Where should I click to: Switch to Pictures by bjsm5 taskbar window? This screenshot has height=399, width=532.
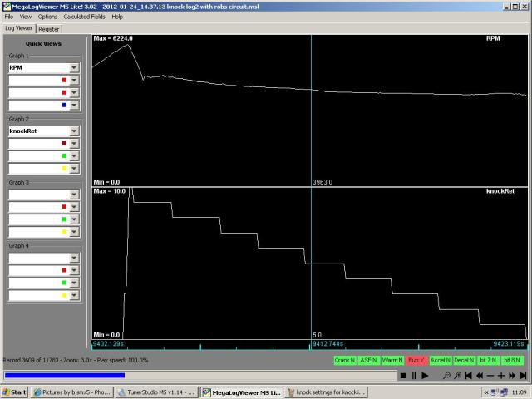click(72, 392)
